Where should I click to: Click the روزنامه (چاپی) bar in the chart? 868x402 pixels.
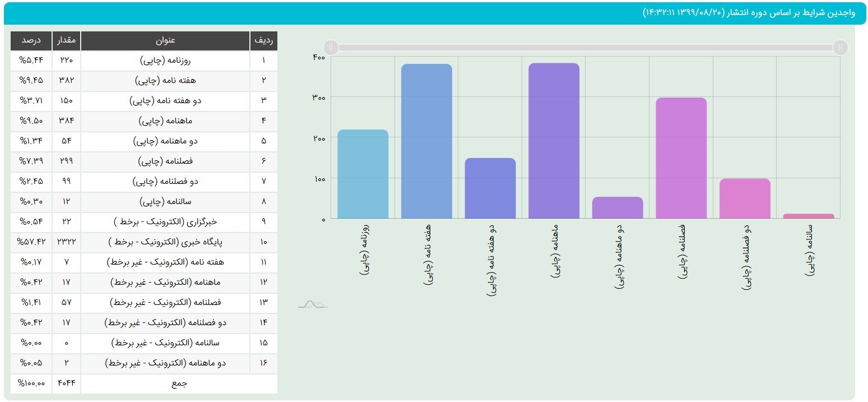point(363,174)
